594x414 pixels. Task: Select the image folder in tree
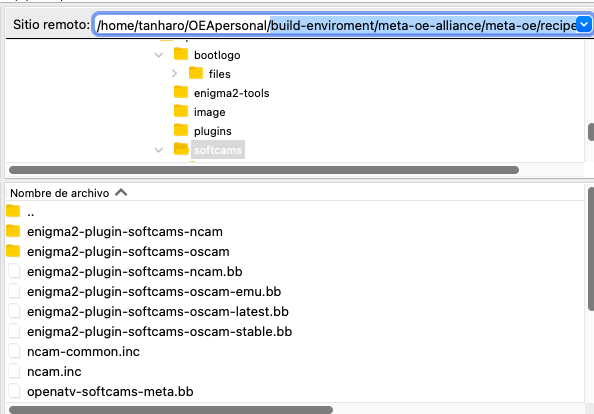[x=209, y=112]
